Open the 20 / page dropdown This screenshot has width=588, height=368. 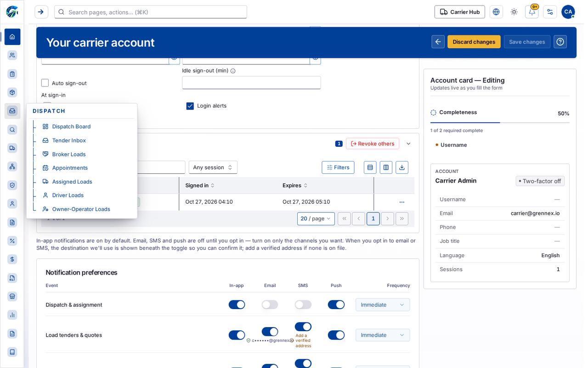(316, 218)
